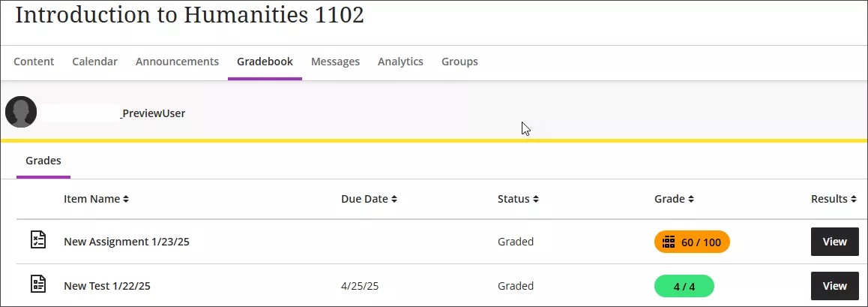
Task: Sort grades by Item Name arrows
Action: point(126,200)
